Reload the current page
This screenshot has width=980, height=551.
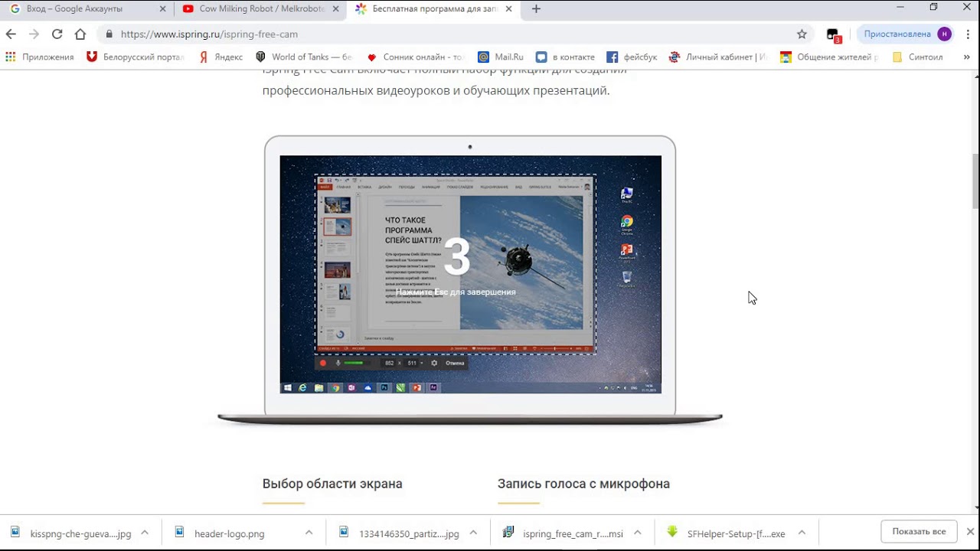(x=57, y=34)
